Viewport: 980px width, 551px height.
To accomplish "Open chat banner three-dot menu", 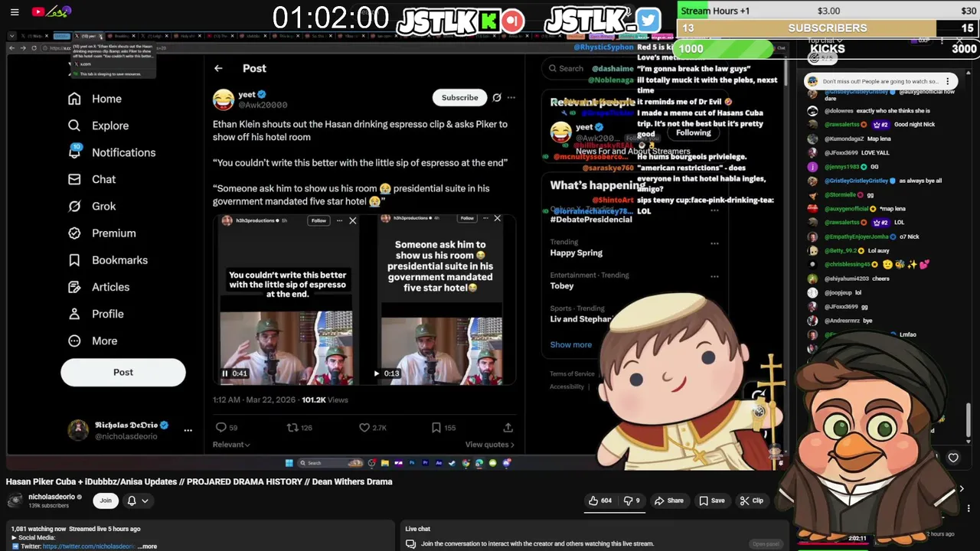I will click(948, 81).
